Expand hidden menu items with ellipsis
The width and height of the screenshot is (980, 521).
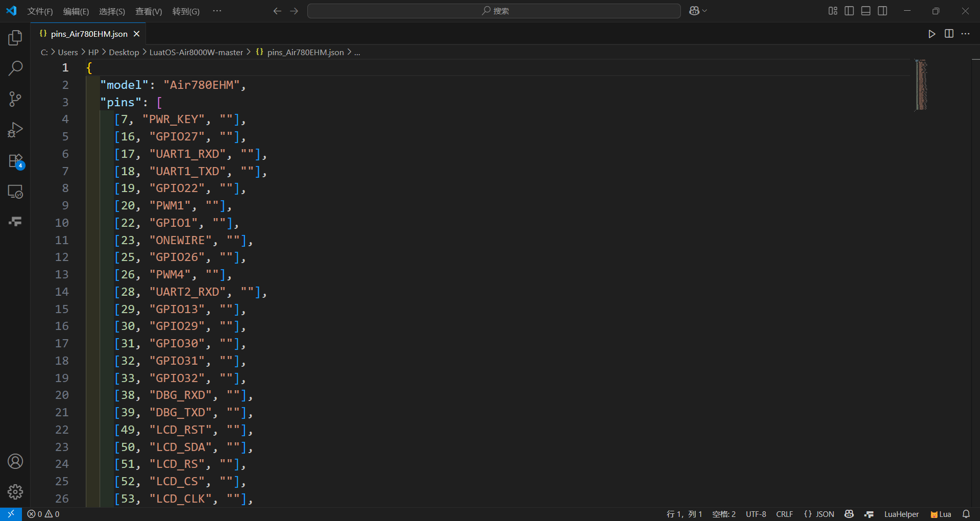(217, 11)
